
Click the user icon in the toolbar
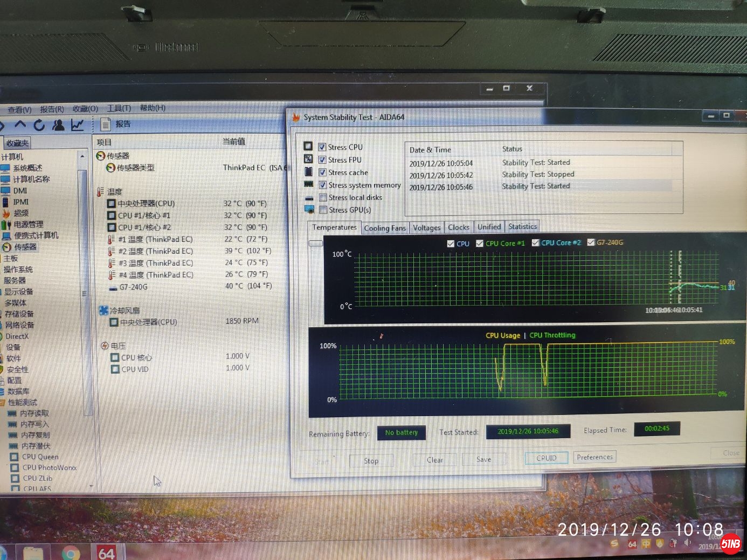coord(58,125)
